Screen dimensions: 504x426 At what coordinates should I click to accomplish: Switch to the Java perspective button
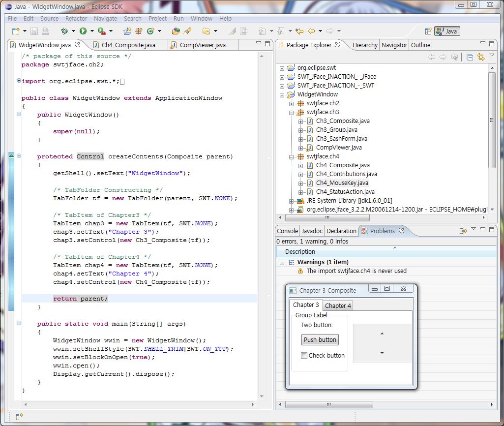tap(446, 31)
